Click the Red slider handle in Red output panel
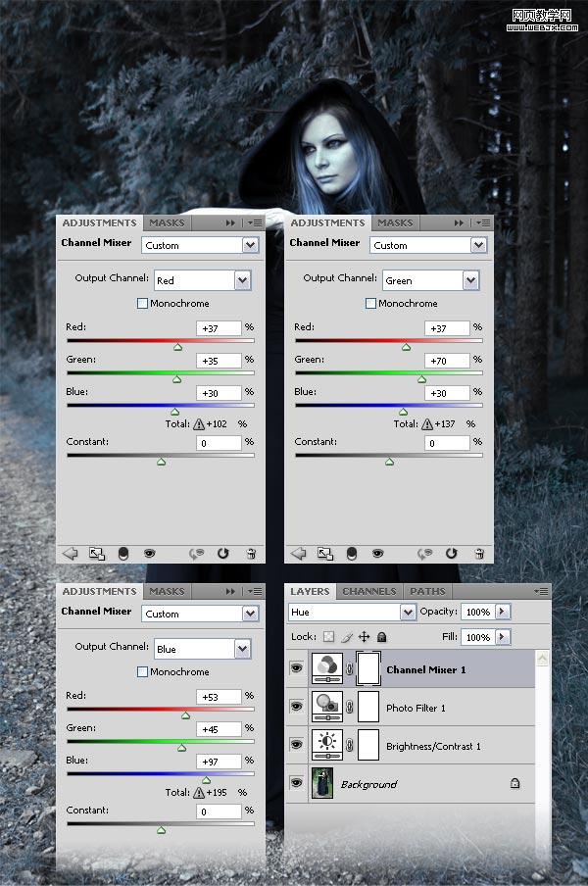588x886 pixels. 178,347
